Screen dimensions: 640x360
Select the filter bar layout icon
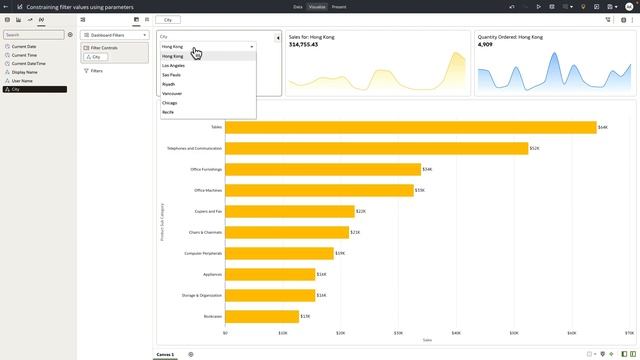click(136, 20)
